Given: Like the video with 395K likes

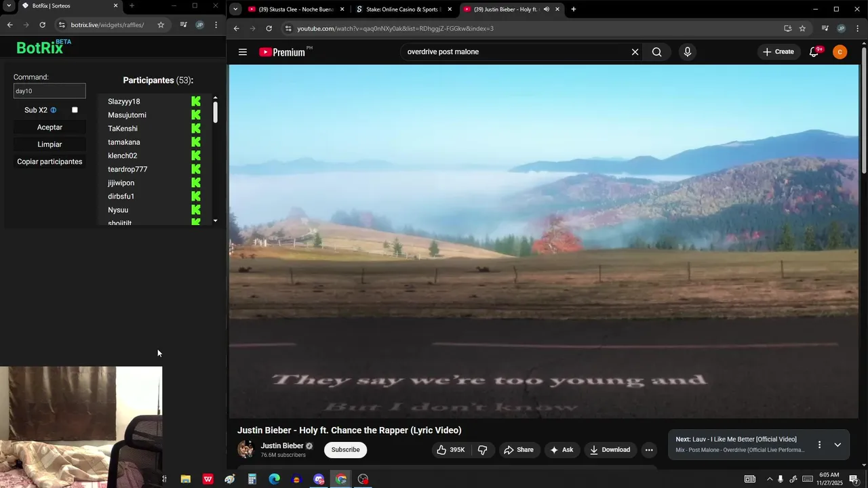Looking at the screenshot, I should pos(451,450).
